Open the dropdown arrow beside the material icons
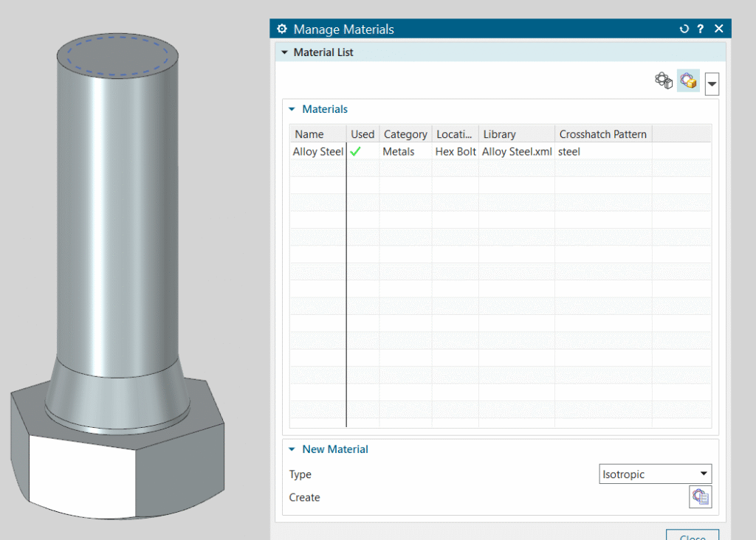This screenshot has width=756, height=540. (712, 85)
